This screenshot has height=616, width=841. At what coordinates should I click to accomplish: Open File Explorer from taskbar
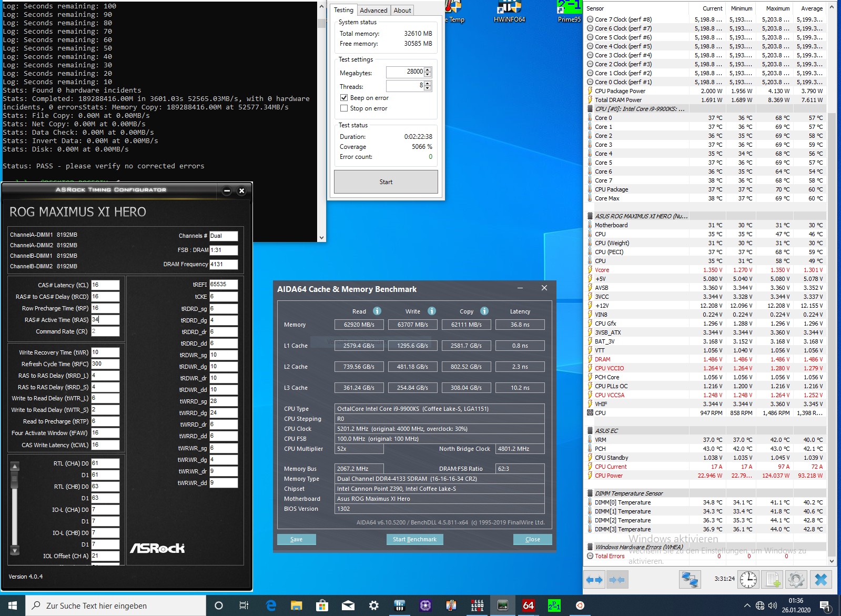coord(297,605)
